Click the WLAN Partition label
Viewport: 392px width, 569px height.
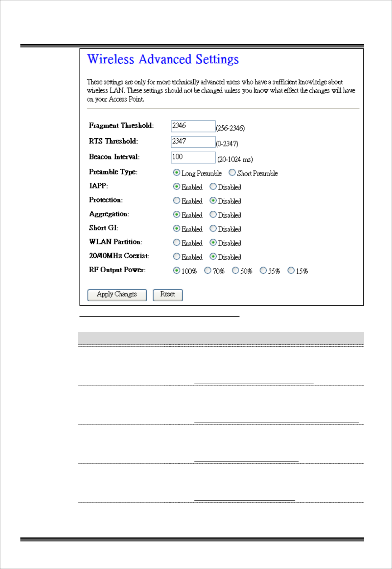click(116, 242)
